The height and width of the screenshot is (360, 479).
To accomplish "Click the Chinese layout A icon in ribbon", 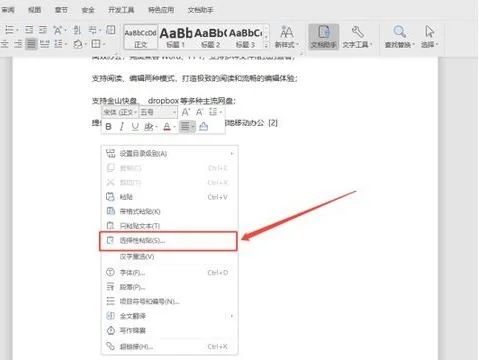I will tap(57, 30).
